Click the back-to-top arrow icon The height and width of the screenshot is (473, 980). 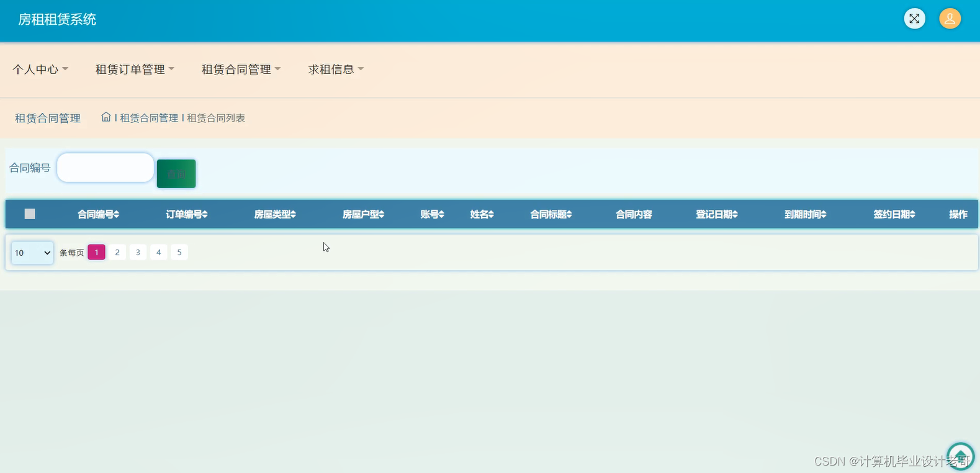pyautogui.click(x=960, y=456)
